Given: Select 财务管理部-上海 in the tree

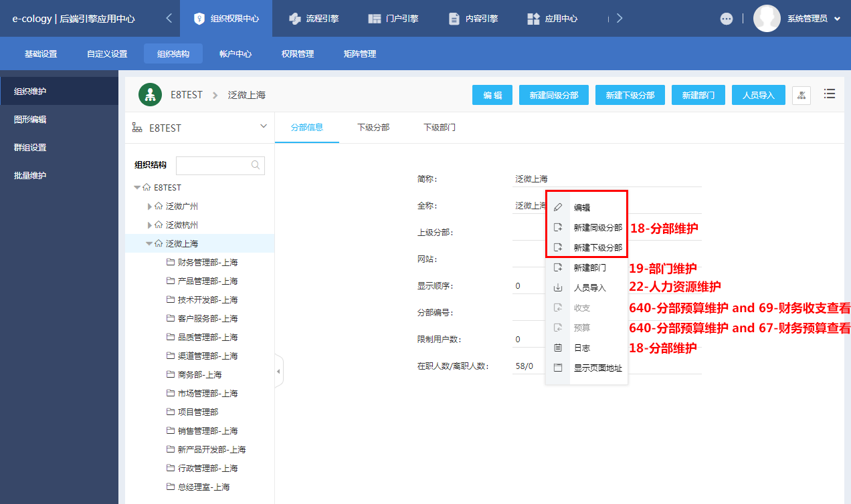Looking at the screenshot, I should [x=207, y=263].
